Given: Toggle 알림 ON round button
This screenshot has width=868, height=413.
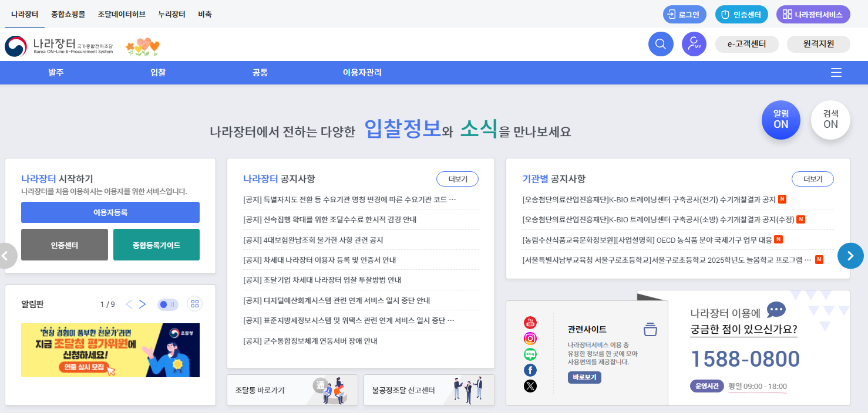Looking at the screenshot, I should point(780,120).
